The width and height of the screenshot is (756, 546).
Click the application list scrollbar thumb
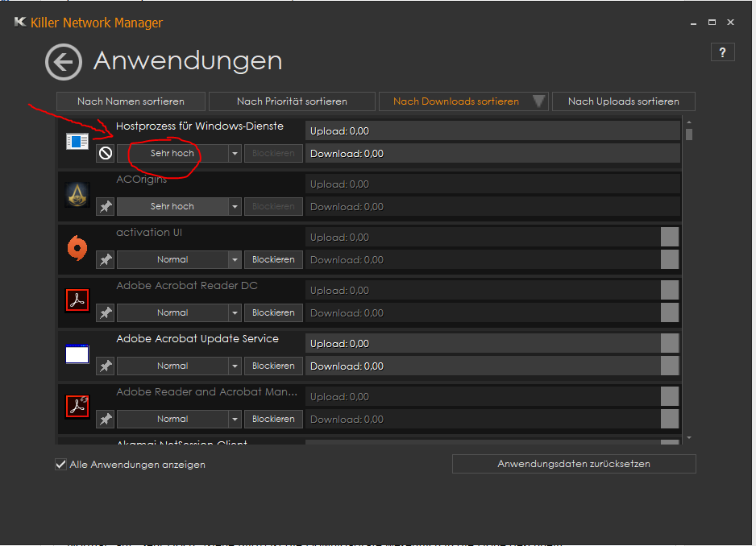pos(689,134)
